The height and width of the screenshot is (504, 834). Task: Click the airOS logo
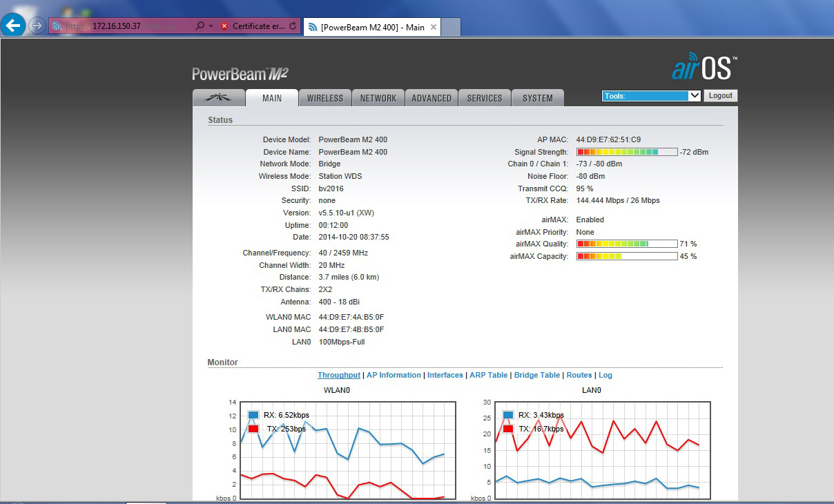click(704, 68)
